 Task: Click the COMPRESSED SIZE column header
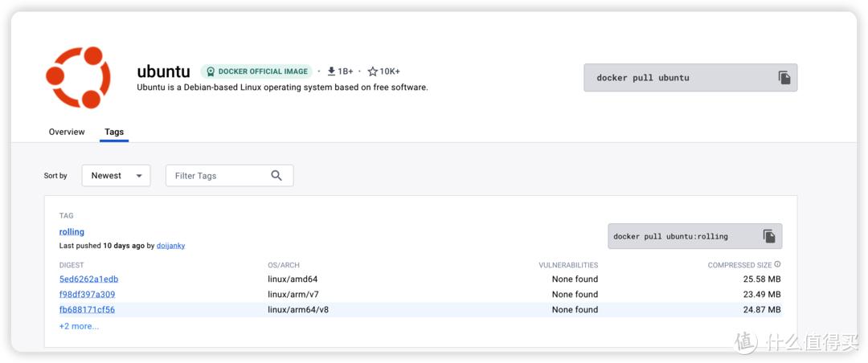(x=739, y=265)
